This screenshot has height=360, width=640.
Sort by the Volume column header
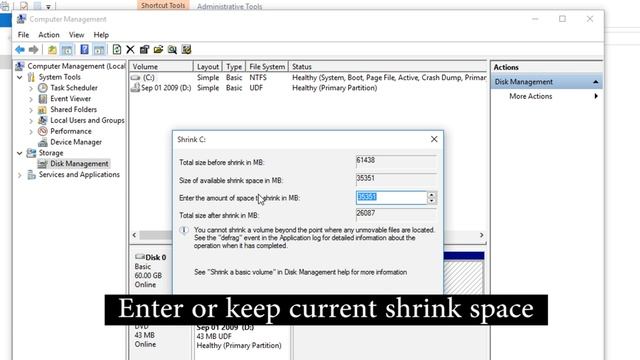[161, 67]
